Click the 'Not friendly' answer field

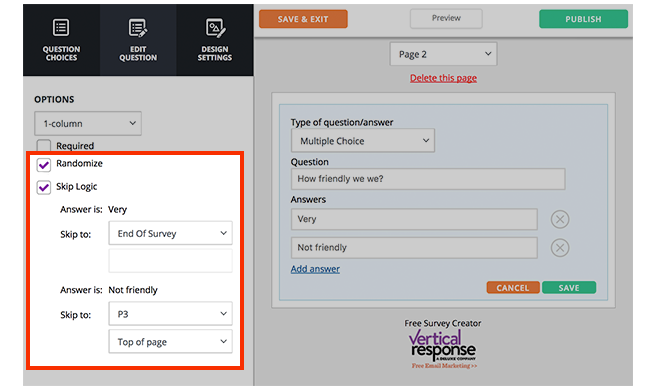click(414, 248)
